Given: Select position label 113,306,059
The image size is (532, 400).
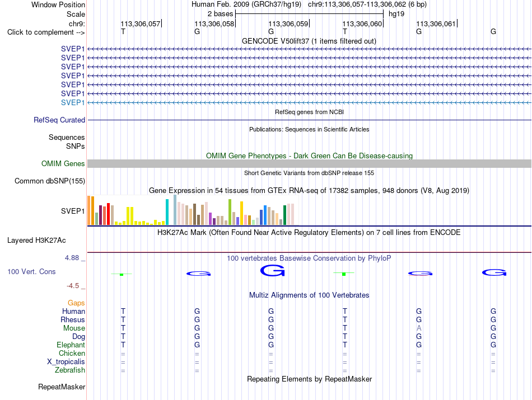Looking at the screenshot, I should [288, 23].
